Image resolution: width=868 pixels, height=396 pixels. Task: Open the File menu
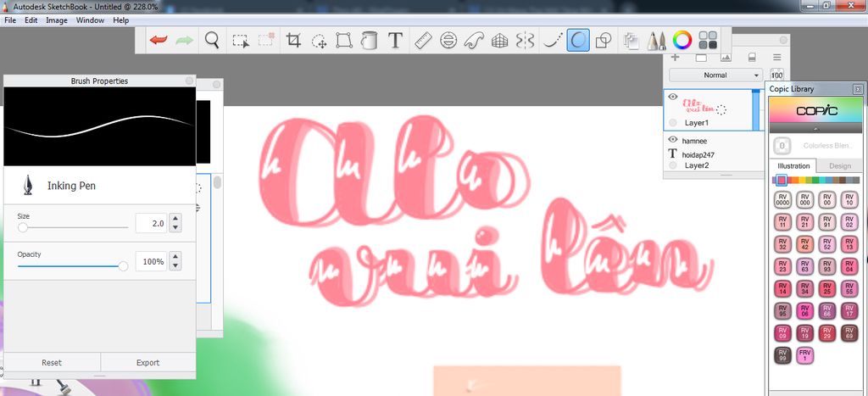pyautogui.click(x=10, y=20)
